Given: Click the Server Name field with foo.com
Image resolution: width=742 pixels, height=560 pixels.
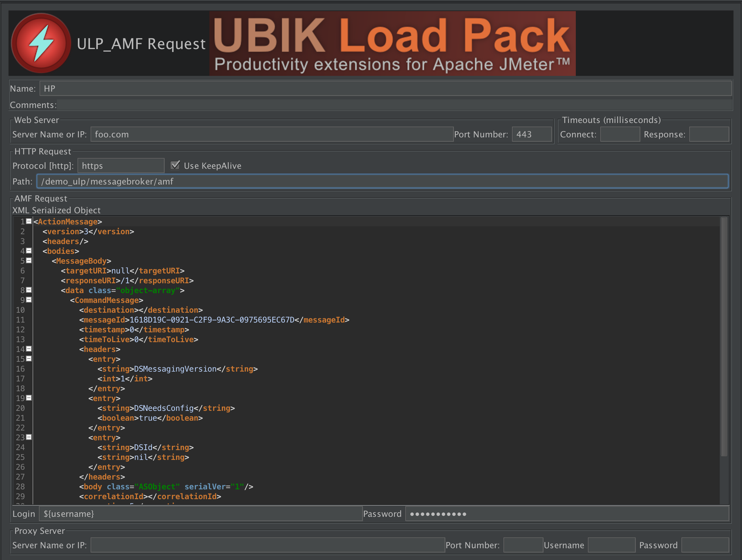Looking at the screenshot, I should (x=272, y=134).
